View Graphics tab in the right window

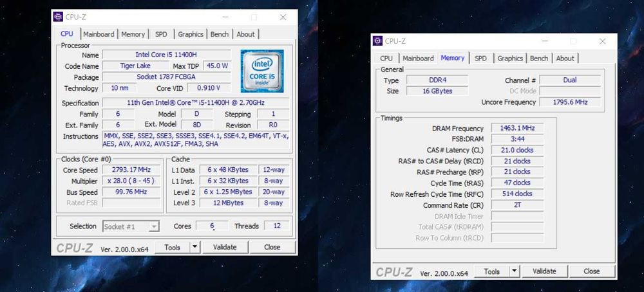point(510,59)
